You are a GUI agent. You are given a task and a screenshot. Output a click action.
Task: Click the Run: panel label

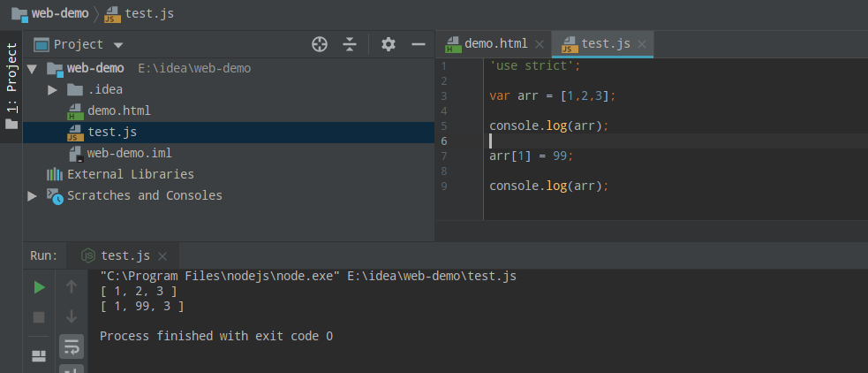(x=44, y=255)
